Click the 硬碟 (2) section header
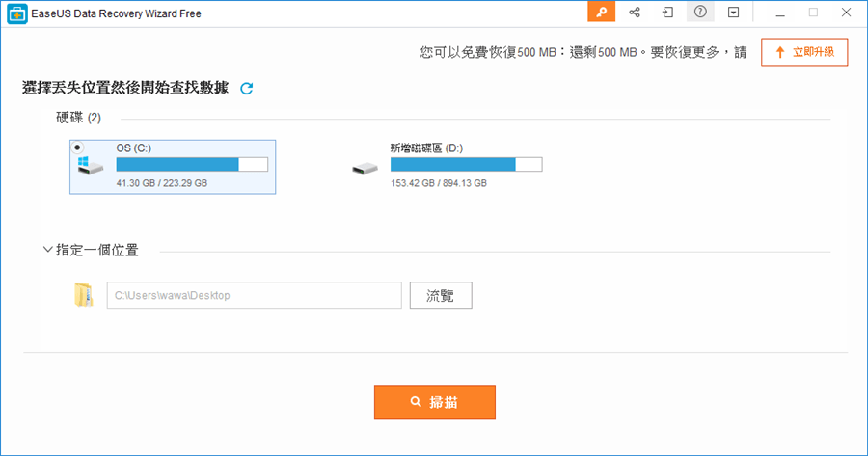The height and width of the screenshot is (456, 868). (79, 118)
